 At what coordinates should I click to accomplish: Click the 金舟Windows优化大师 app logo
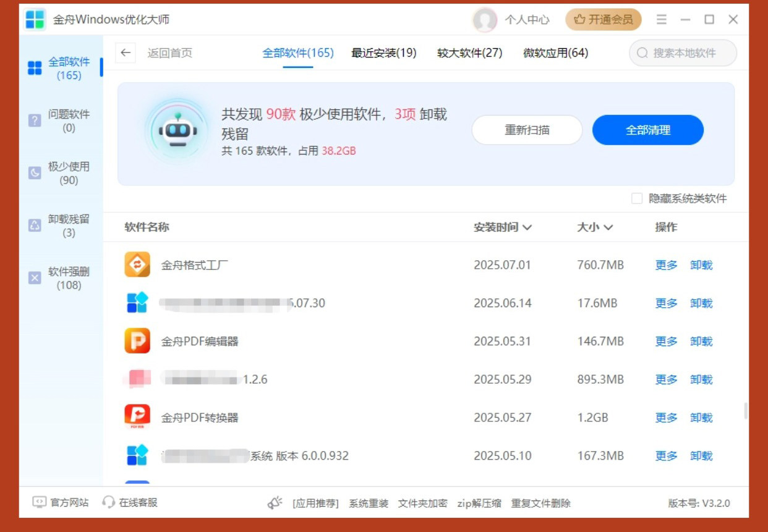point(35,19)
